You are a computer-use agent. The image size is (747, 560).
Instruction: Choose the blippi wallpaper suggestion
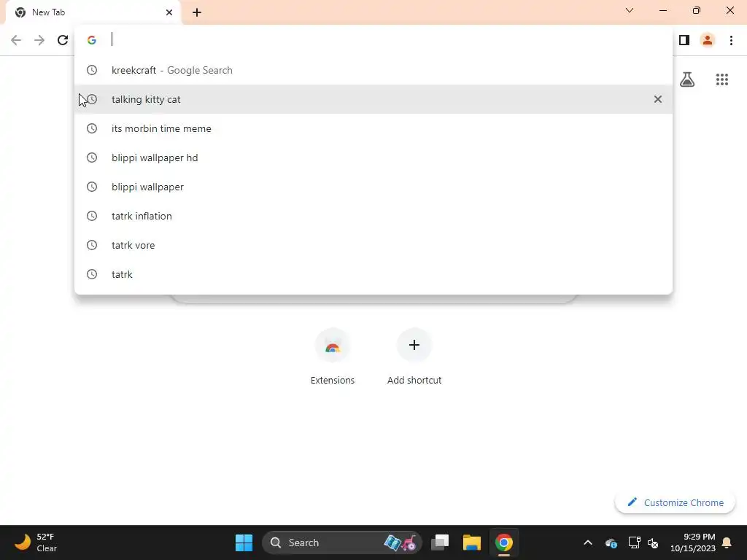tap(373, 187)
